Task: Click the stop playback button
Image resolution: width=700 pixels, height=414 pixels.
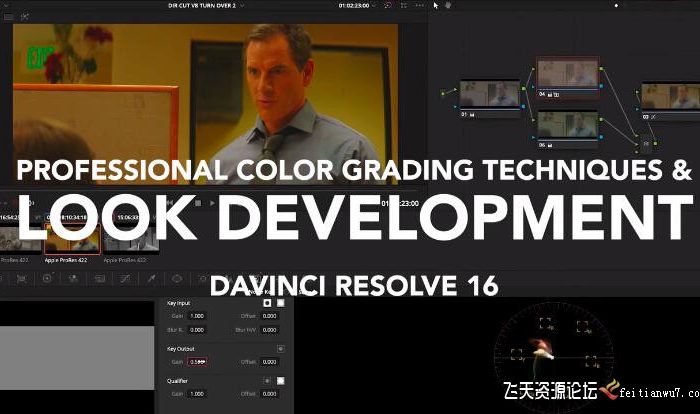Action: (x=198, y=203)
